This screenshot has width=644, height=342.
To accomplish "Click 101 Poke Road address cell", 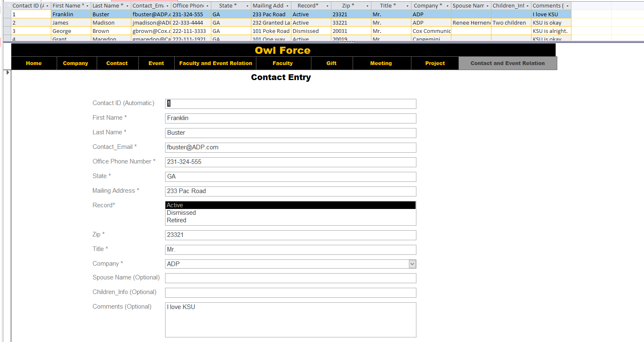I will 271,31.
